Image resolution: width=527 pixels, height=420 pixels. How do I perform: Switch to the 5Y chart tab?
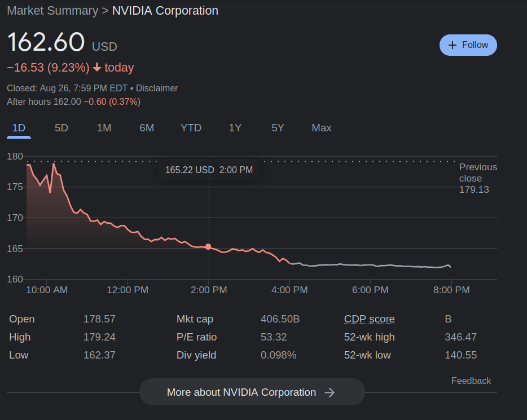pos(278,128)
